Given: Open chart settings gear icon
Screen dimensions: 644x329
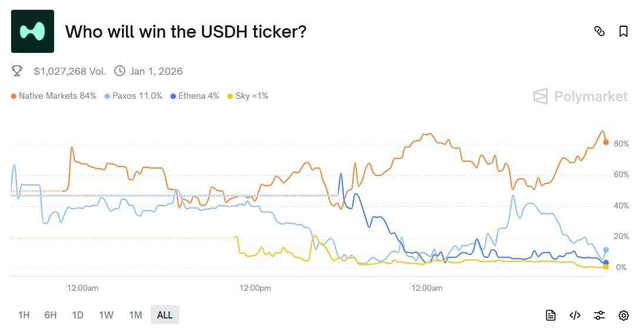Looking at the screenshot, I should click(623, 315).
